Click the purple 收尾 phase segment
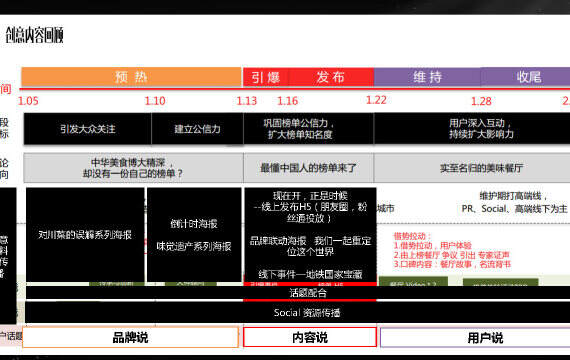The width and height of the screenshot is (570, 360). pos(525,77)
